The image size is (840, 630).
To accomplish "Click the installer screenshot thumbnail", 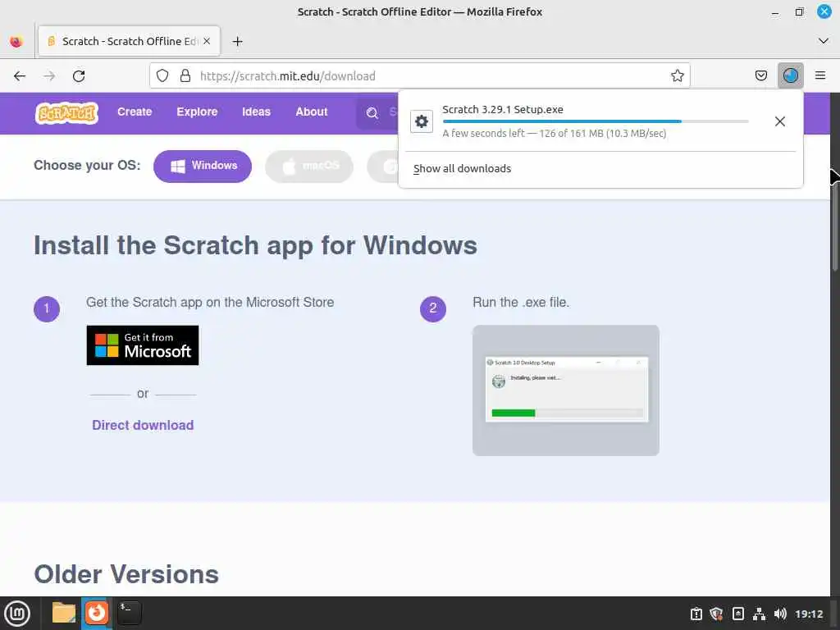I will 566,390.
